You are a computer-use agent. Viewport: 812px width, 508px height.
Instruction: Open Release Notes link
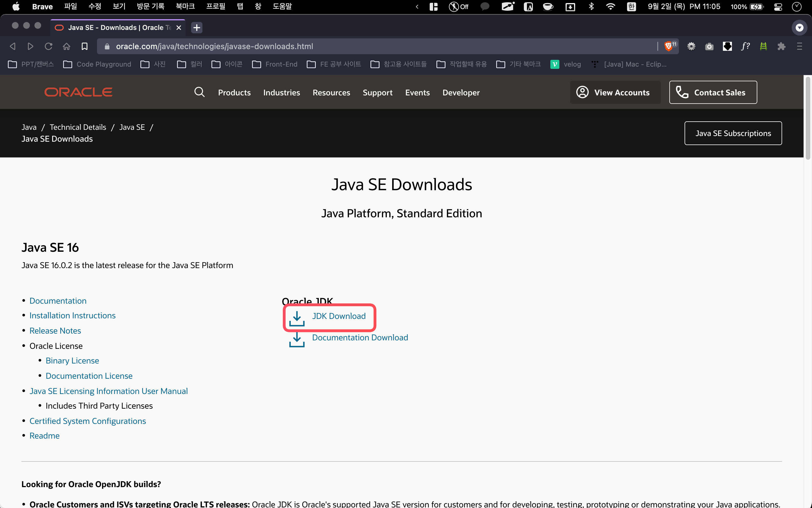coord(55,330)
